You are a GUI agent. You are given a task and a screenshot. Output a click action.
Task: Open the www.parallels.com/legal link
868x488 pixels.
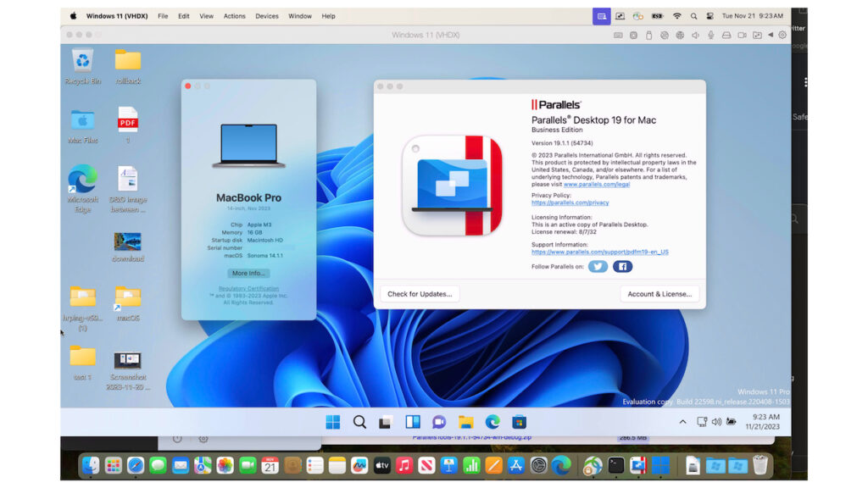[x=596, y=185]
